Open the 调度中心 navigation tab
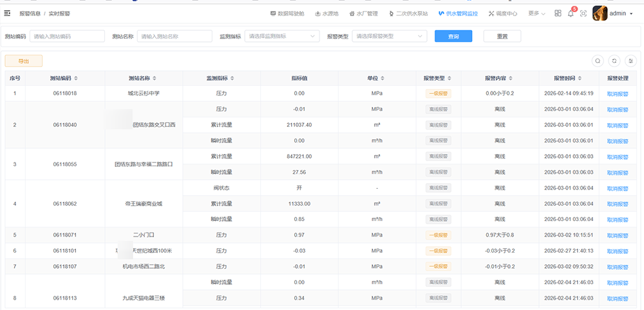Viewport: 644px width, 310px height. click(503, 14)
